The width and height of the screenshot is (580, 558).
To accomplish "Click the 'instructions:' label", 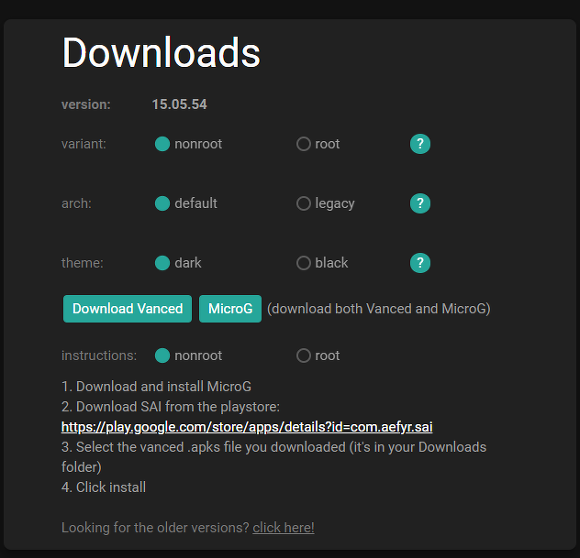I will coord(99,355).
